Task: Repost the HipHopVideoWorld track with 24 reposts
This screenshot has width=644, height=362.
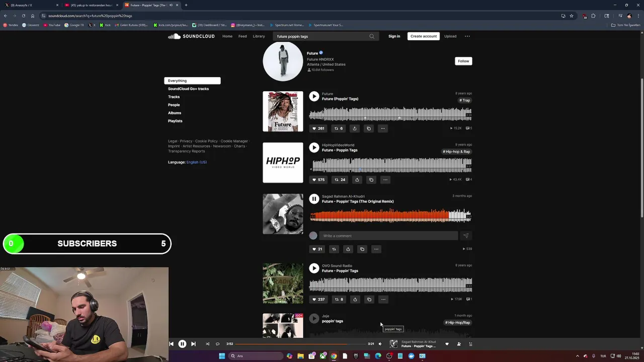Action: (340, 179)
